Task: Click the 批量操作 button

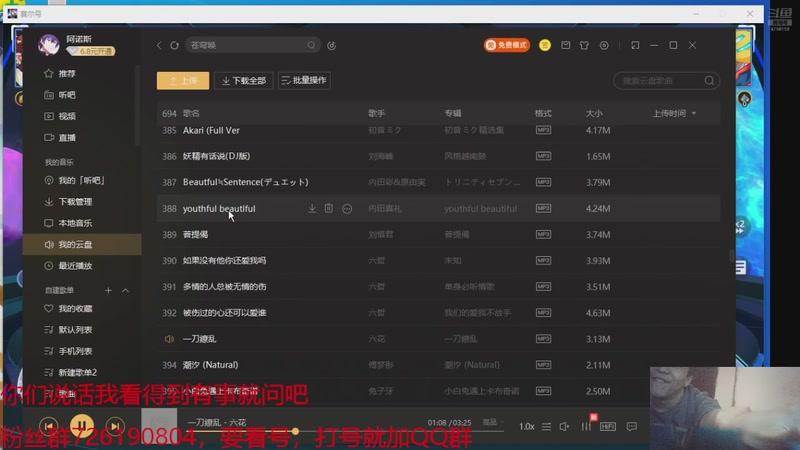Action: pyautogui.click(x=304, y=81)
